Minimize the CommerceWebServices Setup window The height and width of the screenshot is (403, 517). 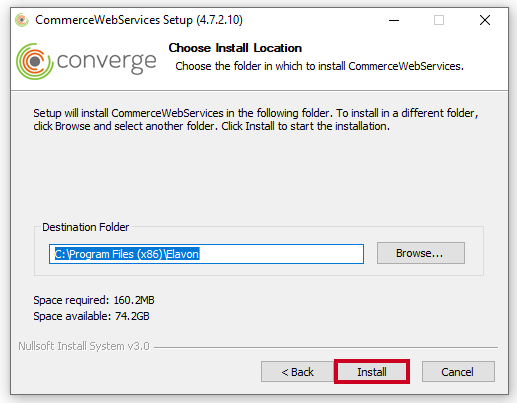(394, 20)
